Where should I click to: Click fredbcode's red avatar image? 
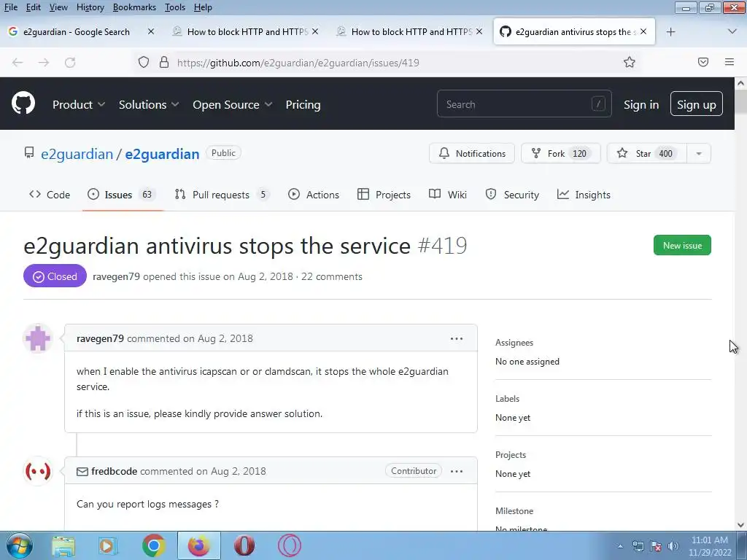pyautogui.click(x=38, y=471)
